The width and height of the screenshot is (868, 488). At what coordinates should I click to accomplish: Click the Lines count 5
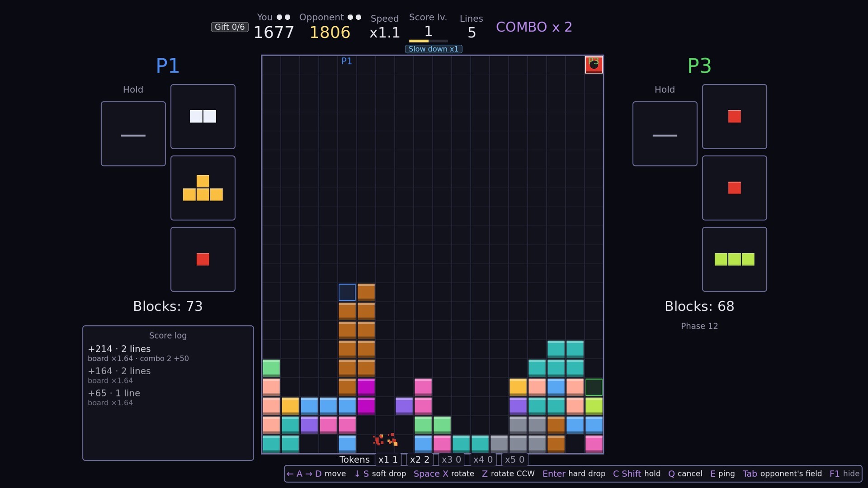point(472,33)
